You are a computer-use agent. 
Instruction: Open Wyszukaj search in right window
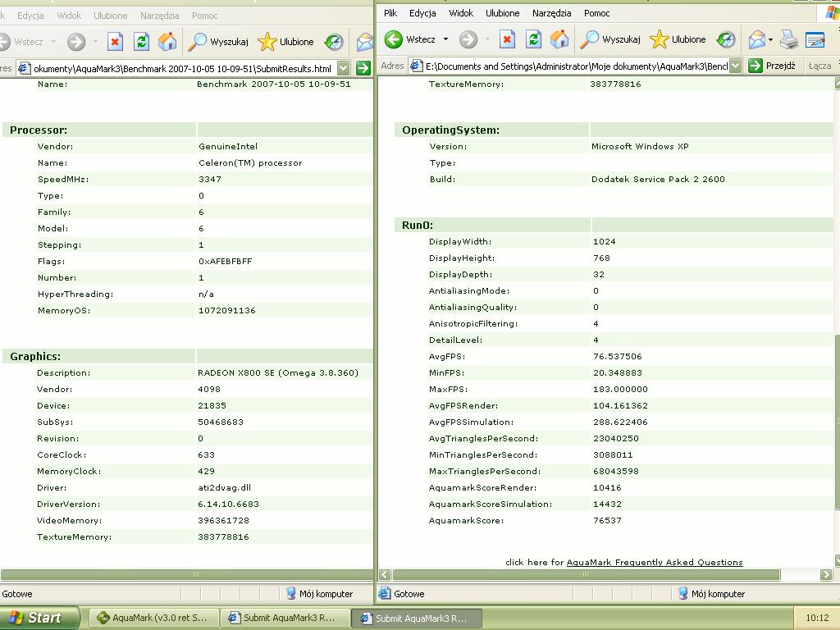point(610,39)
